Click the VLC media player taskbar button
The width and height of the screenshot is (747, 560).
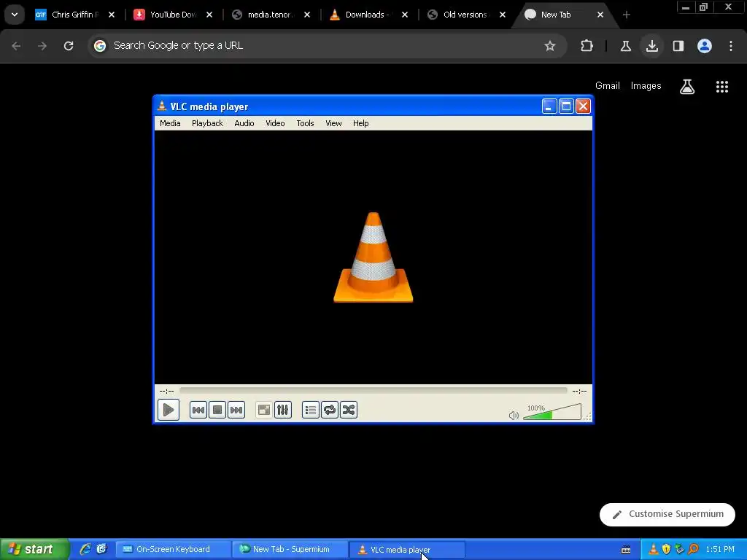coord(407,550)
